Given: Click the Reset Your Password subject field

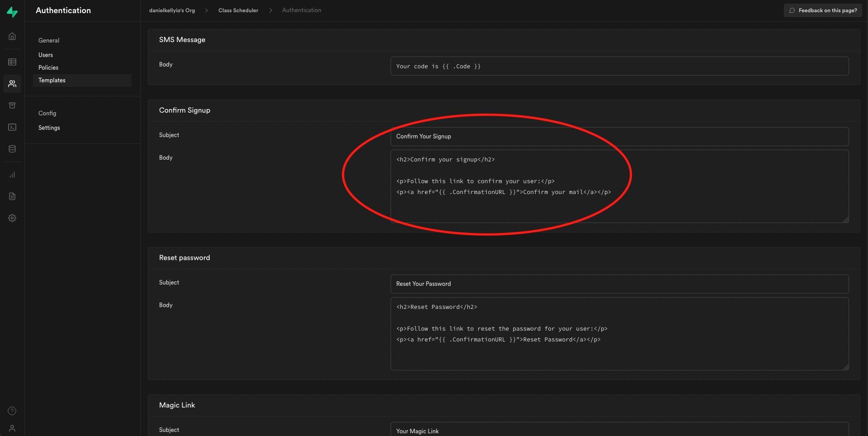Looking at the screenshot, I should point(619,284).
